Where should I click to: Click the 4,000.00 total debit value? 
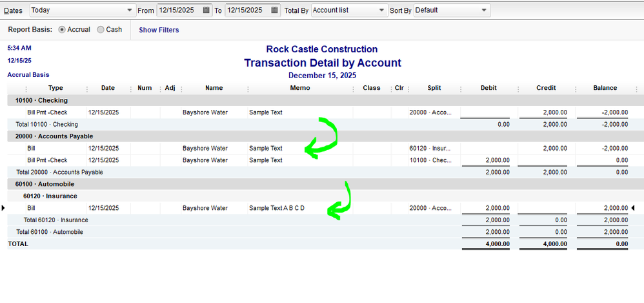pos(498,244)
